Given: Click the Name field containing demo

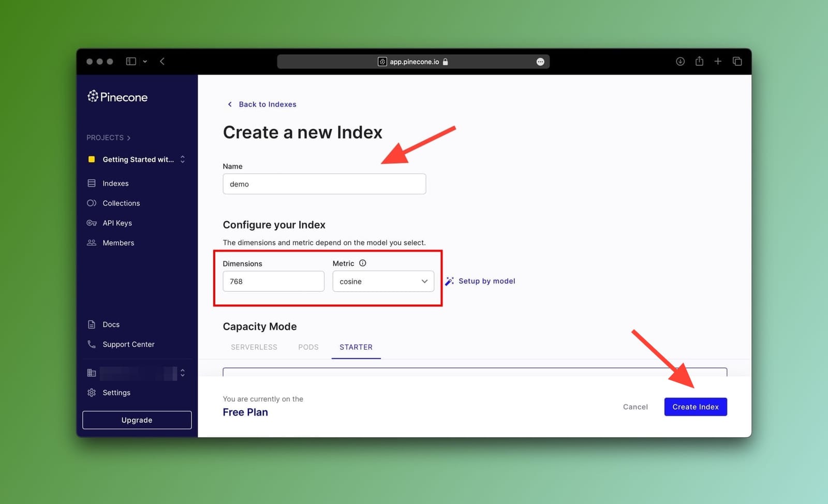Looking at the screenshot, I should 324,184.
